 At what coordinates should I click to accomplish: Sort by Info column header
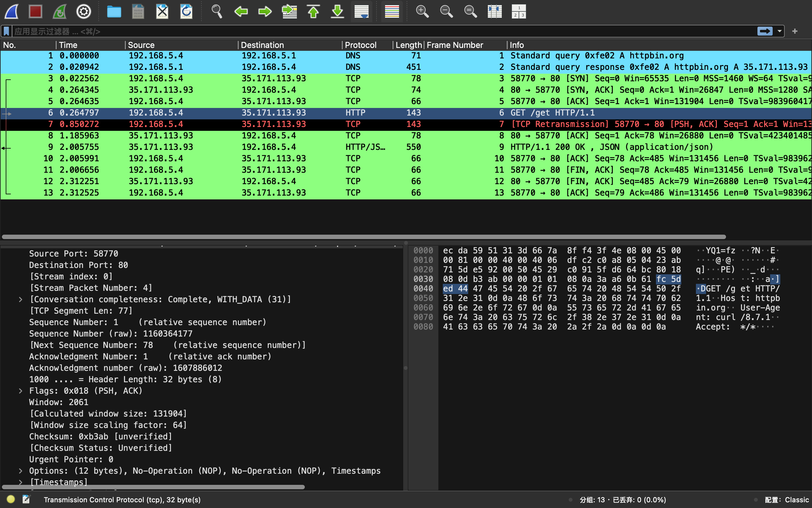[x=659, y=45]
